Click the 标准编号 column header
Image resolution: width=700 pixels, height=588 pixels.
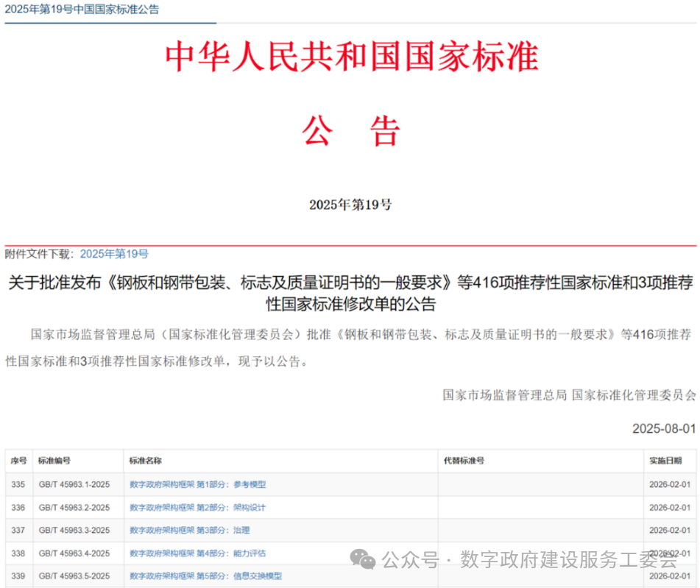(54, 461)
